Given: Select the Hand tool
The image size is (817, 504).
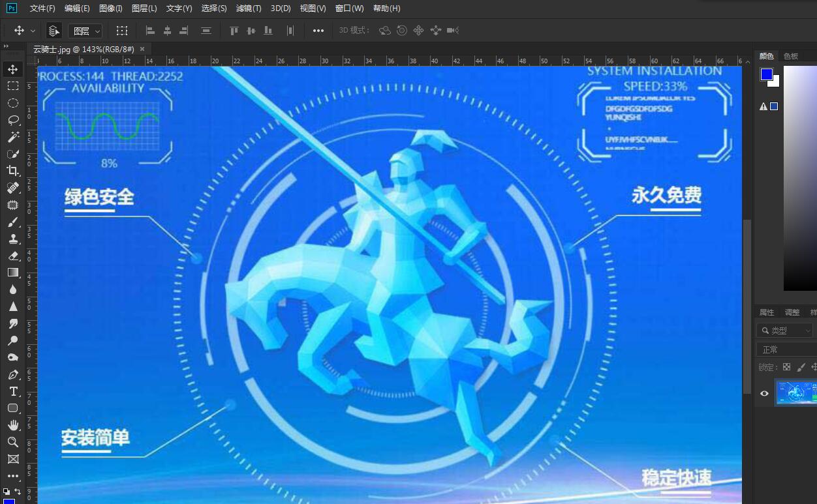Looking at the screenshot, I should coord(13,425).
